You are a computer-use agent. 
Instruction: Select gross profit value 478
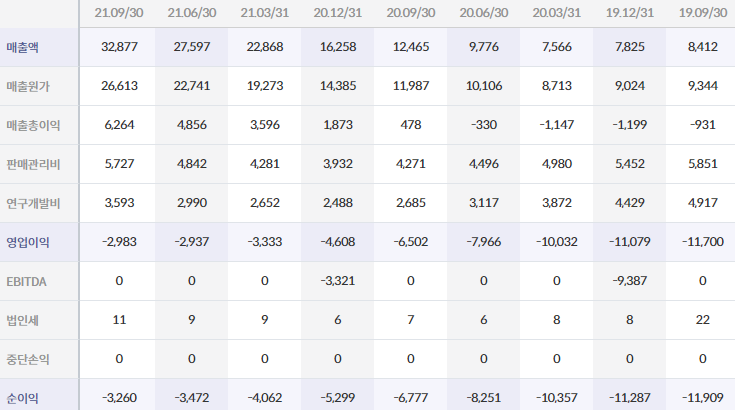click(x=411, y=125)
